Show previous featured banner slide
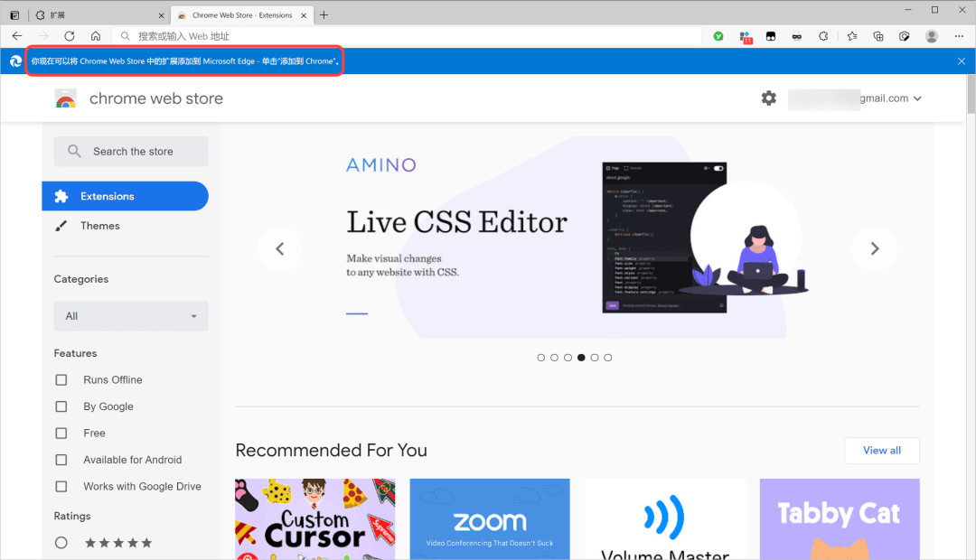Image resolution: width=976 pixels, height=560 pixels. pos(280,249)
